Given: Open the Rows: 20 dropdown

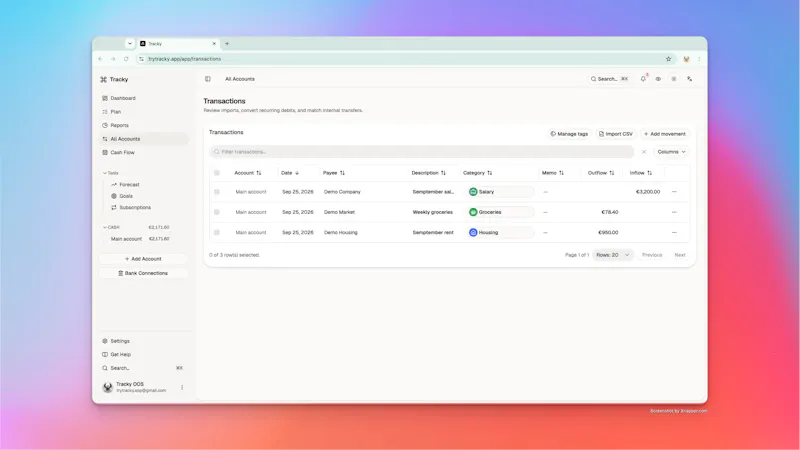Looking at the screenshot, I should 613,255.
